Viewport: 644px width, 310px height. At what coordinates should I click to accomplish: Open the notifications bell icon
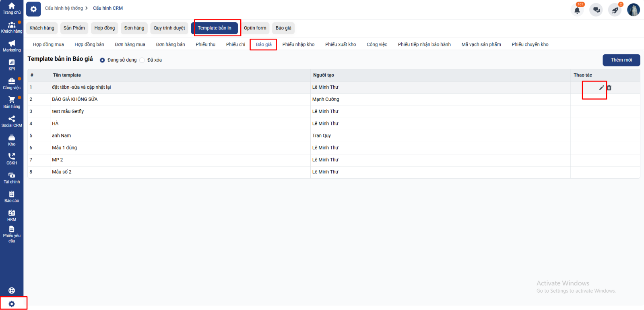click(x=577, y=10)
